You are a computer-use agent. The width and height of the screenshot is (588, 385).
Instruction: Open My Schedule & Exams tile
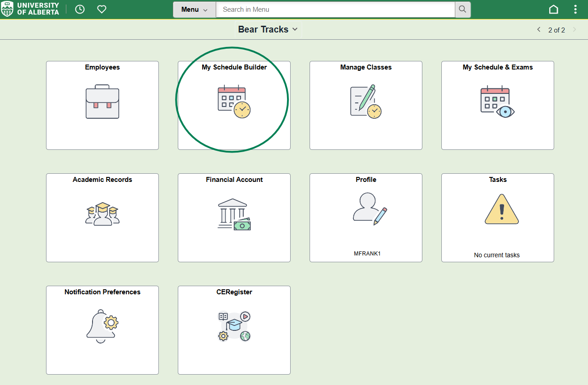(497, 102)
